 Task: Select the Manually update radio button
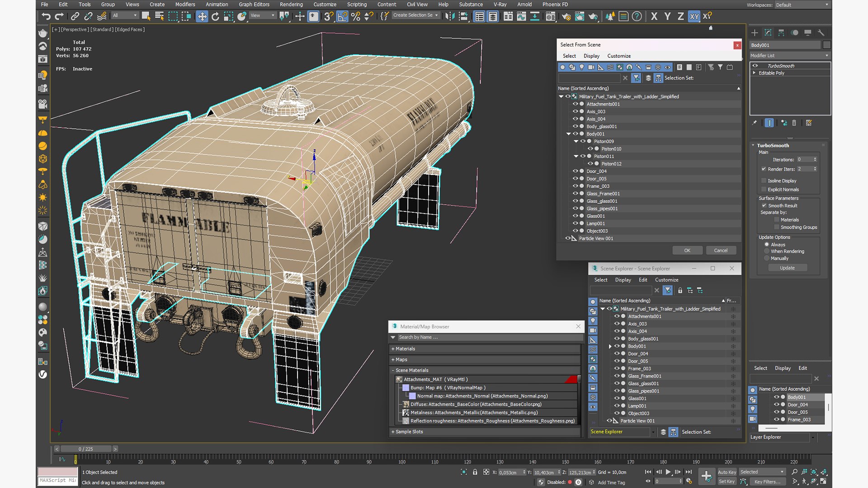767,258
